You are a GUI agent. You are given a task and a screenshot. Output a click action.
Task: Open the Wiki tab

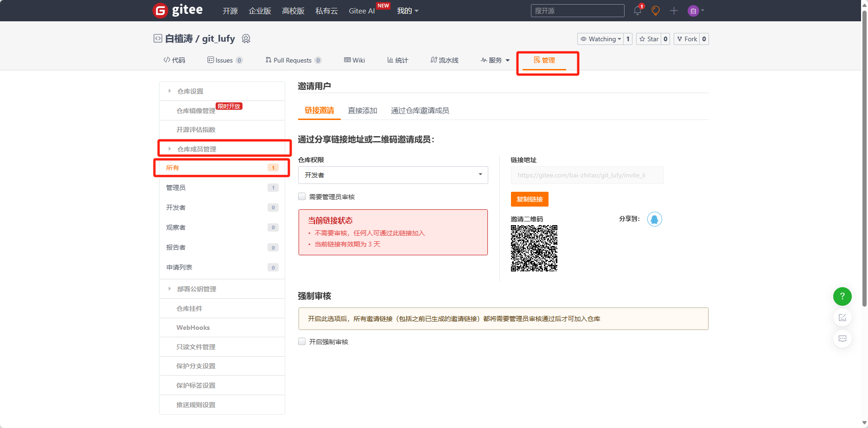pos(355,60)
